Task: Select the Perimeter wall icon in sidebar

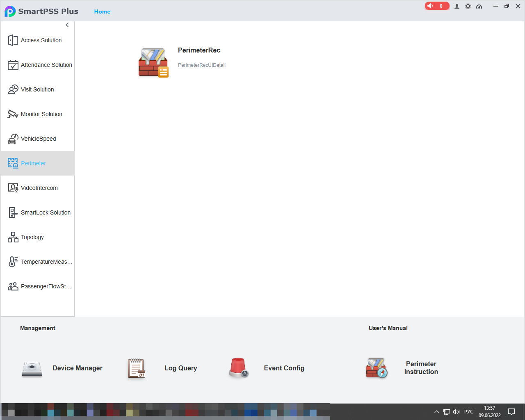Action: (13, 163)
